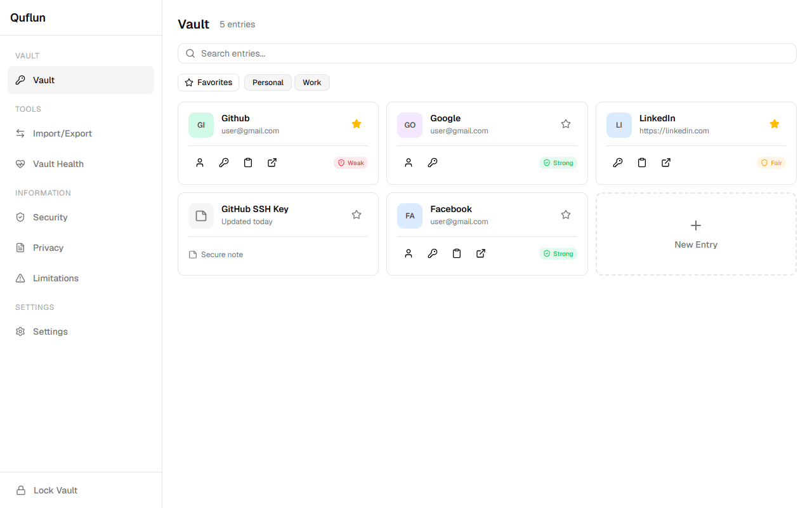The width and height of the screenshot is (812, 508).
Task: Open Security information page
Action: tap(81, 217)
